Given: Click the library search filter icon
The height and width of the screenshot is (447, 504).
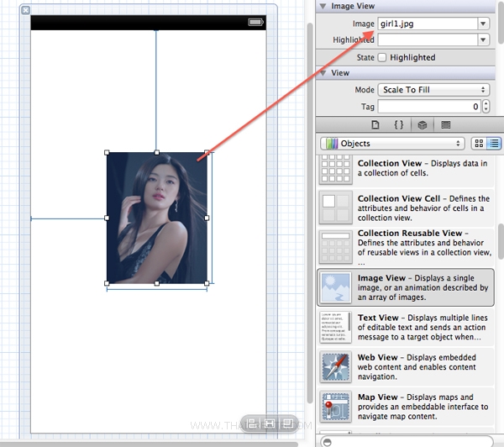Looking at the screenshot, I should click(x=328, y=443).
